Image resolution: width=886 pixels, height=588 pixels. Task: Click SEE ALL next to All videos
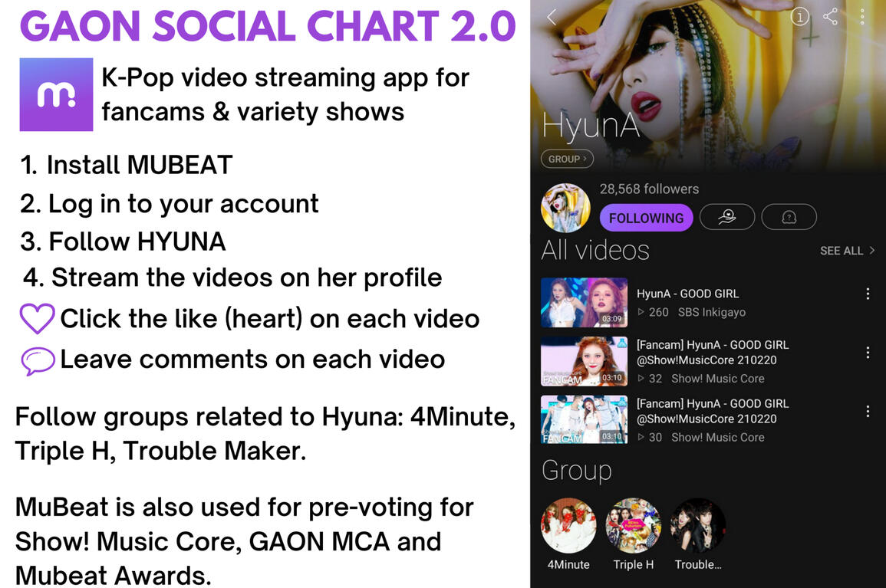[x=847, y=251]
